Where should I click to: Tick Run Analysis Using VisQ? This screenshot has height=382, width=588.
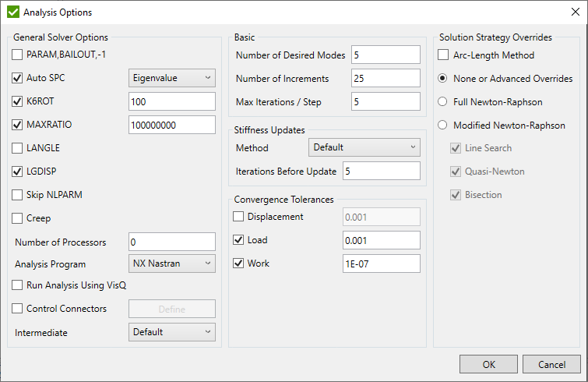(19, 285)
